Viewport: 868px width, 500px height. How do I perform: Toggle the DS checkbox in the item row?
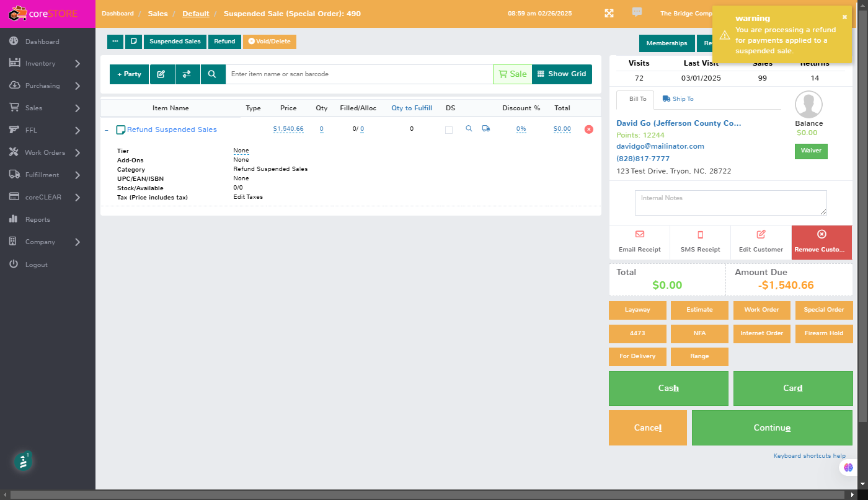point(449,129)
